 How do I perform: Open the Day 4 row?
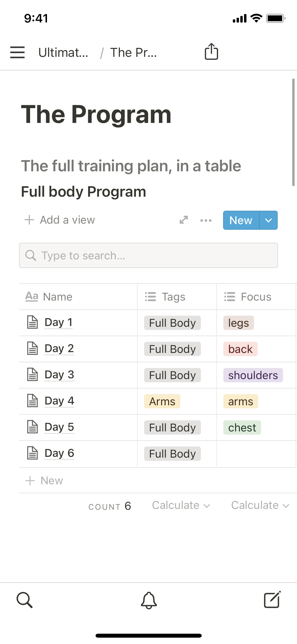pos(59,401)
